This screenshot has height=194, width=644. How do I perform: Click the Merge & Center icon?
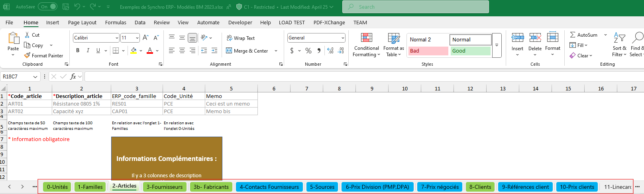pos(229,51)
